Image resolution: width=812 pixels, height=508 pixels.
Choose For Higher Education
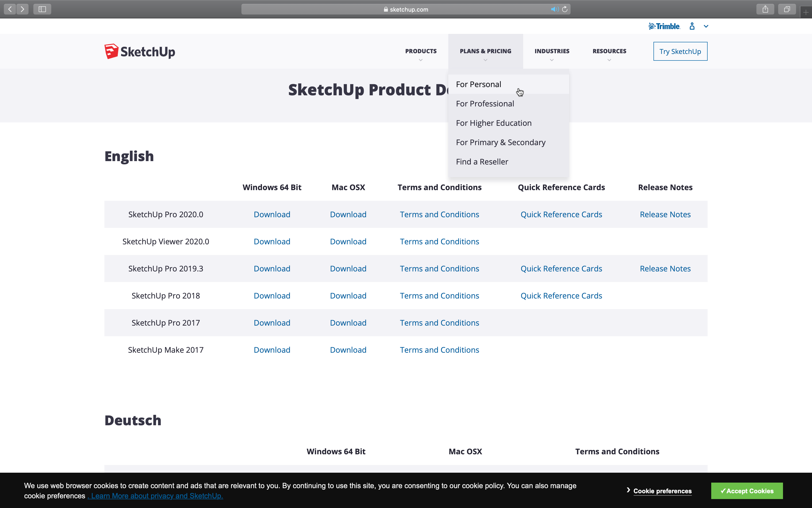509,123
